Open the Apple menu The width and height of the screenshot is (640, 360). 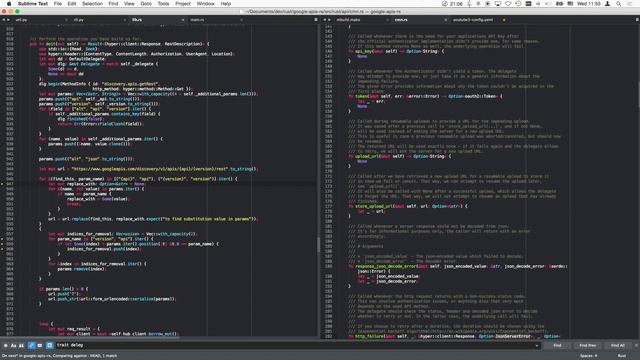pyautogui.click(x=9, y=4)
